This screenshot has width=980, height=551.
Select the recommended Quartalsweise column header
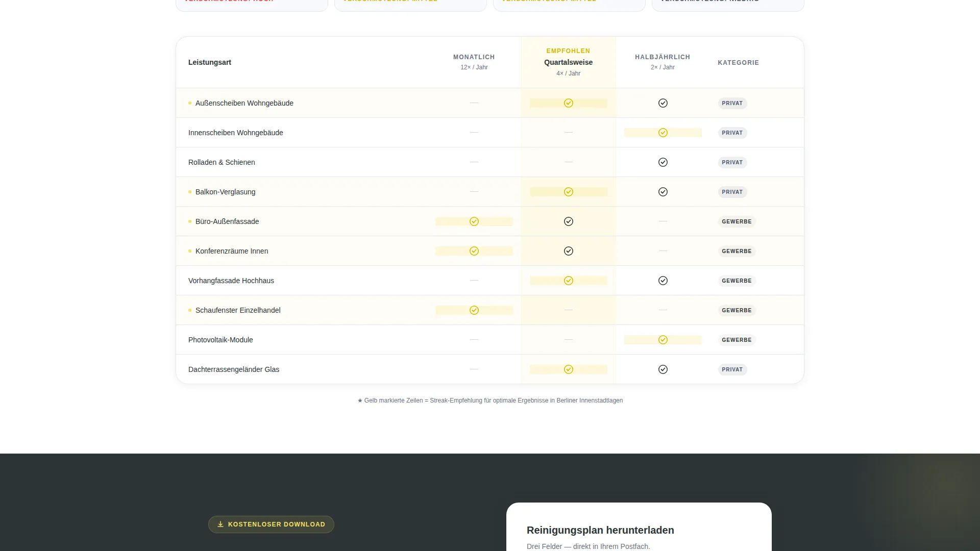pyautogui.click(x=568, y=62)
